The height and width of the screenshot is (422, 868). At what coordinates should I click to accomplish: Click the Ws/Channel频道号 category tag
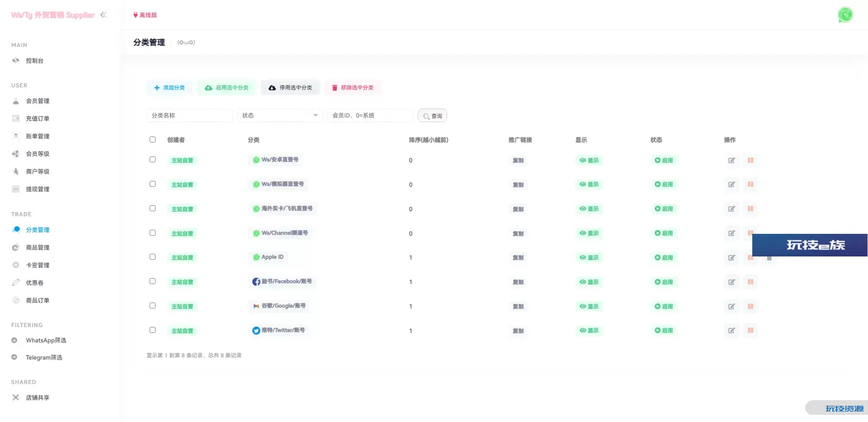click(281, 233)
